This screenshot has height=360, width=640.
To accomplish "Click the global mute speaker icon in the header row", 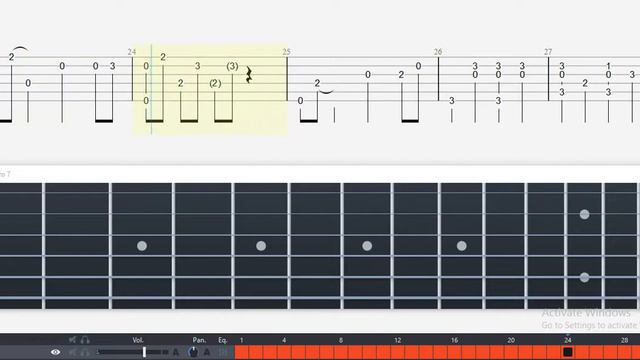I will [73, 340].
